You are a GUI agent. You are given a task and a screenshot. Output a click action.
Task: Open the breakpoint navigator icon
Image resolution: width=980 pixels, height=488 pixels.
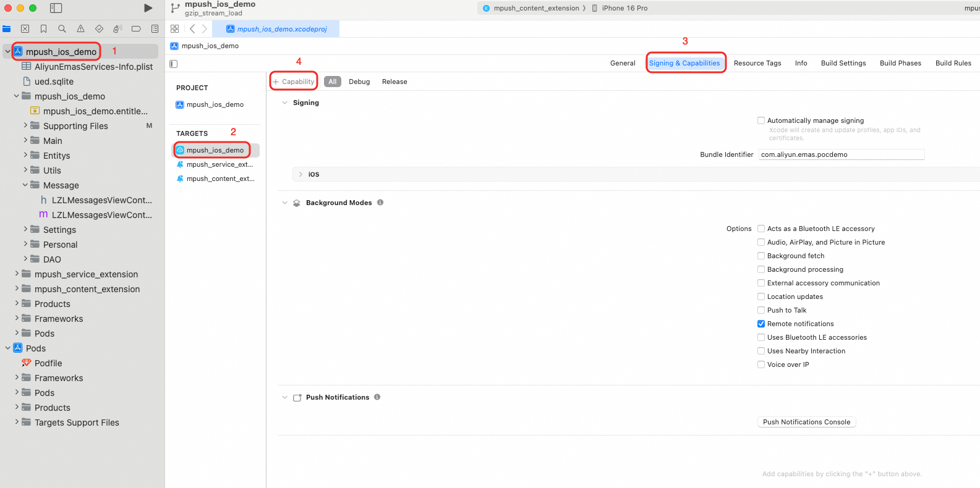[x=136, y=28]
